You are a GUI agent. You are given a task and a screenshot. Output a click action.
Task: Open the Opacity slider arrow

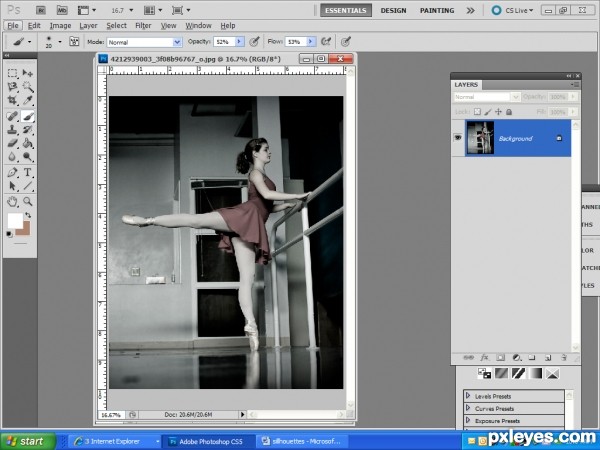point(240,41)
